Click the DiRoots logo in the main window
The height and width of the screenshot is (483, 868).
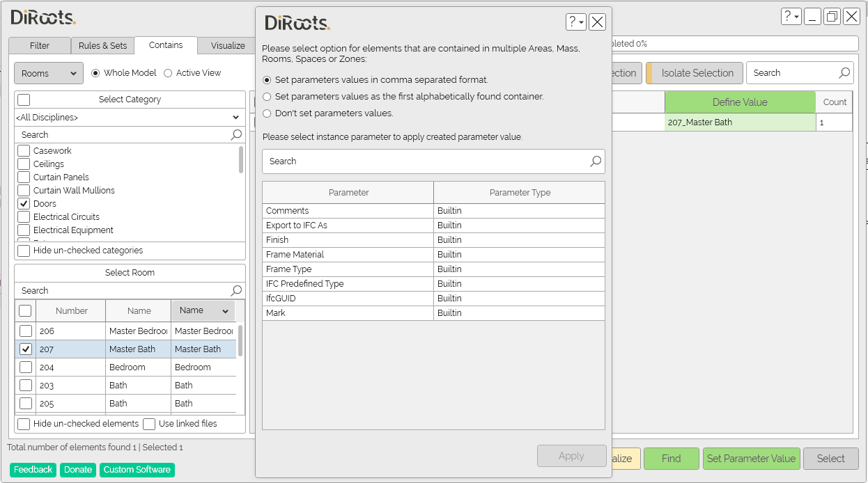click(42, 18)
